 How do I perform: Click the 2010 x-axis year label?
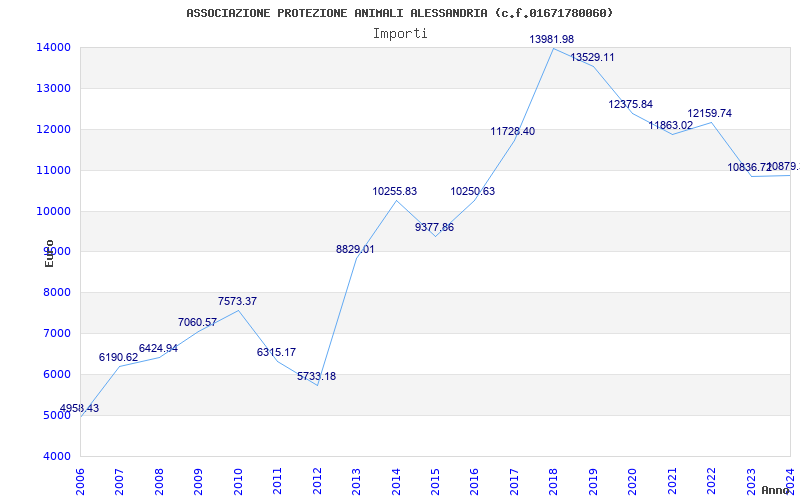coord(238,481)
